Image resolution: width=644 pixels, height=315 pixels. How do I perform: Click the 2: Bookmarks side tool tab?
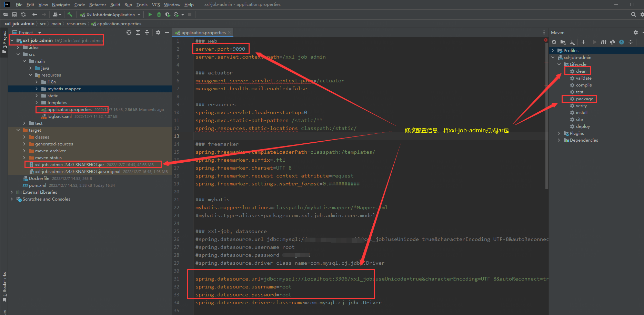pyautogui.click(x=4, y=287)
